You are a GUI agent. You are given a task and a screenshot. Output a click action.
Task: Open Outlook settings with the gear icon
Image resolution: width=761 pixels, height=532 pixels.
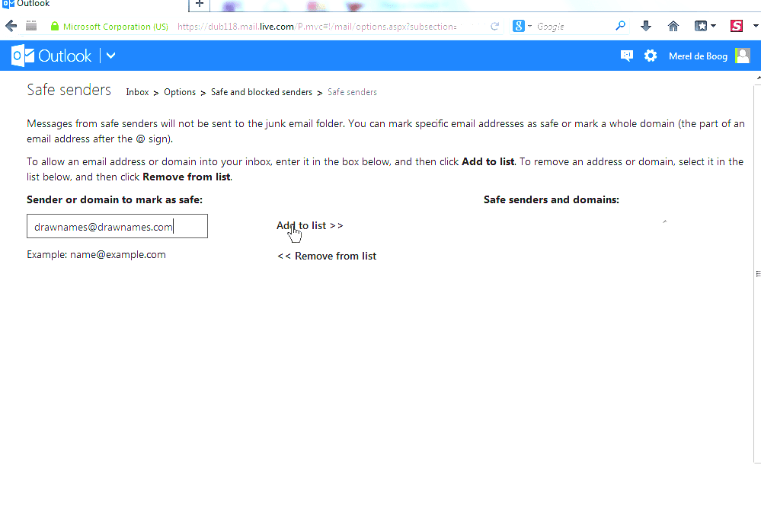point(650,56)
